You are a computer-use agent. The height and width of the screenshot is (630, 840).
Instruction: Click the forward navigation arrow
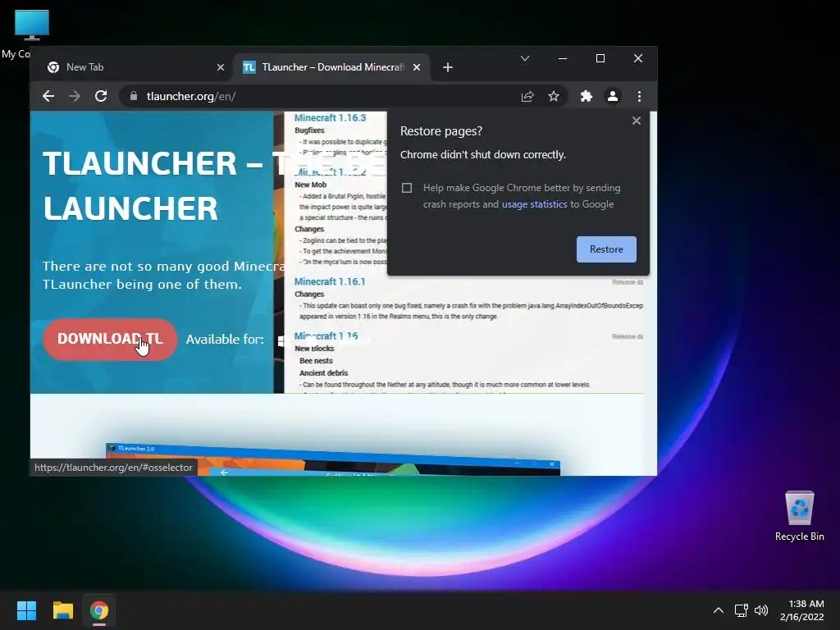pyautogui.click(x=75, y=97)
